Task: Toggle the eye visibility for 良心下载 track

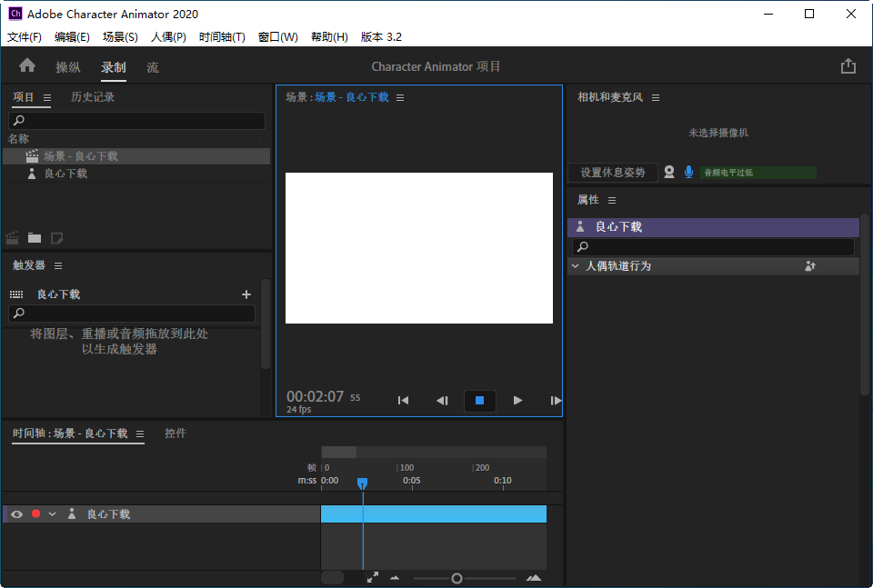Action: point(16,513)
